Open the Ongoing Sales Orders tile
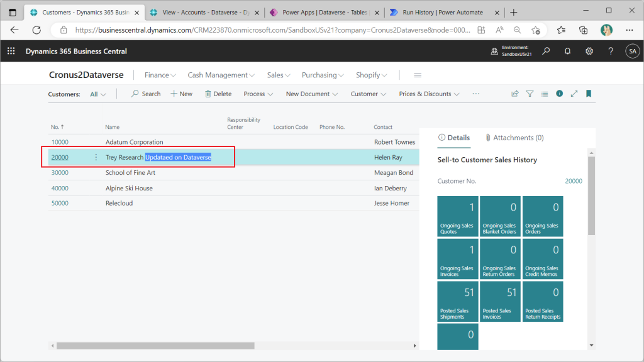Viewport: 644px width, 362px height. coord(543,216)
